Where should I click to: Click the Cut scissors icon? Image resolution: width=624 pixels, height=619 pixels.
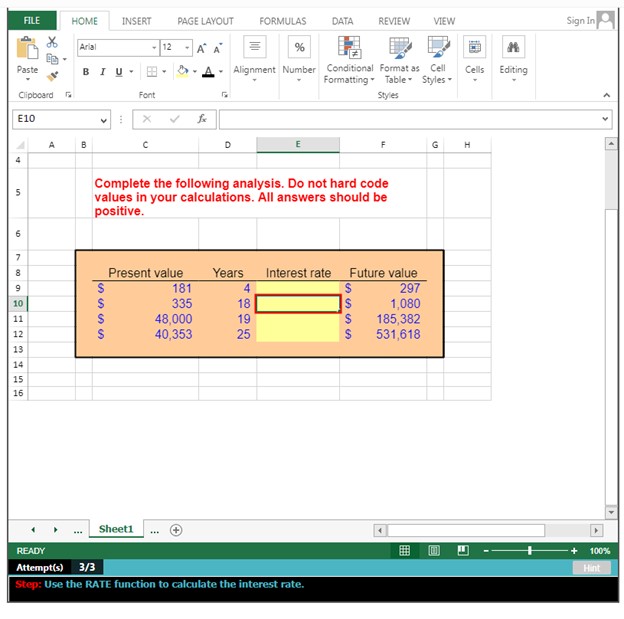(52, 41)
